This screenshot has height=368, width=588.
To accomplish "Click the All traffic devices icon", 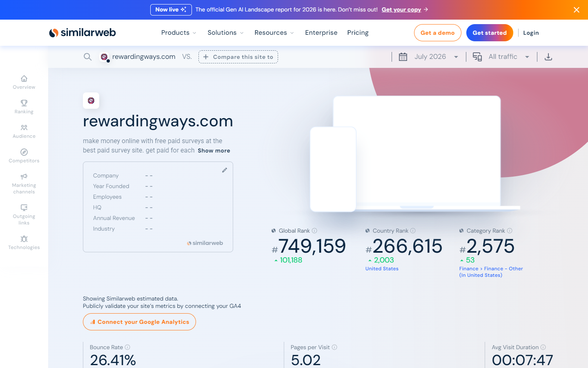I will (x=477, y=57).
